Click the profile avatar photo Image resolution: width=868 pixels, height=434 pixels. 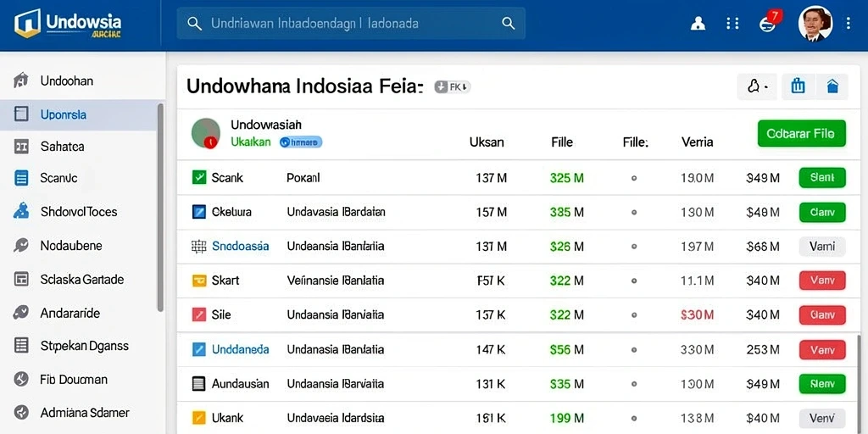click(815, 24)
